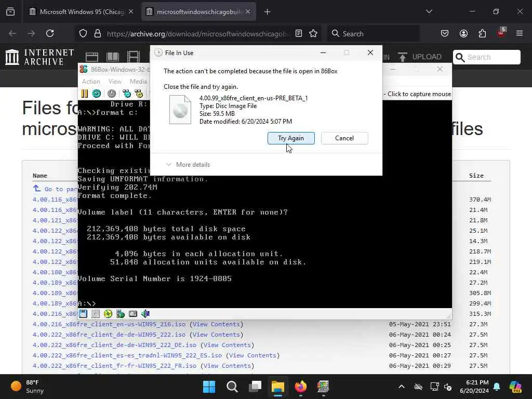Click the hard disk status icon in 86Box

click(133, 314)
